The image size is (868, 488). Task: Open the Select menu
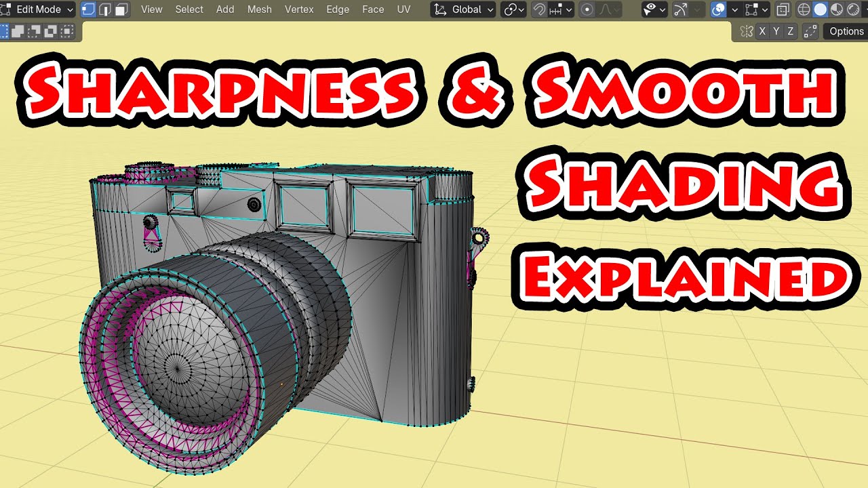click(x=189, y=9)
